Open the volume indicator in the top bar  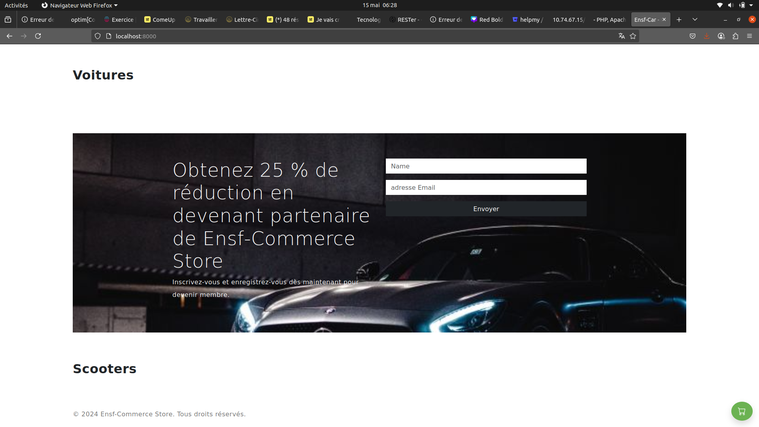tap(730, 5)
